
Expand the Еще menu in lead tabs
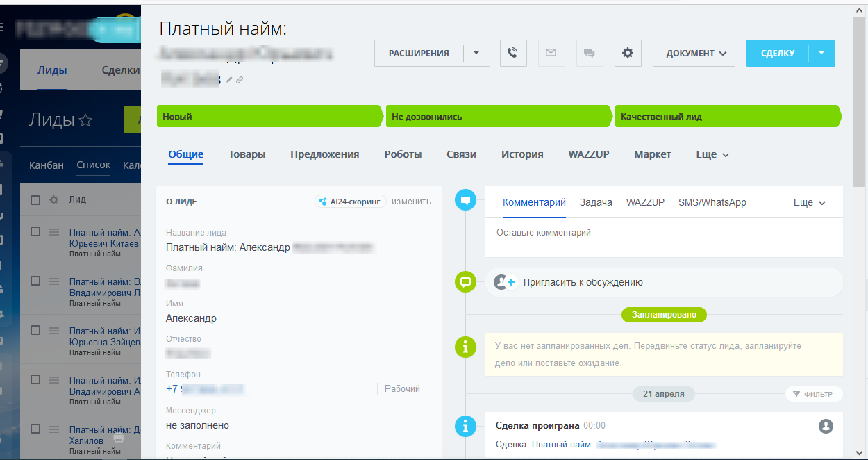[x=712, y=154]
